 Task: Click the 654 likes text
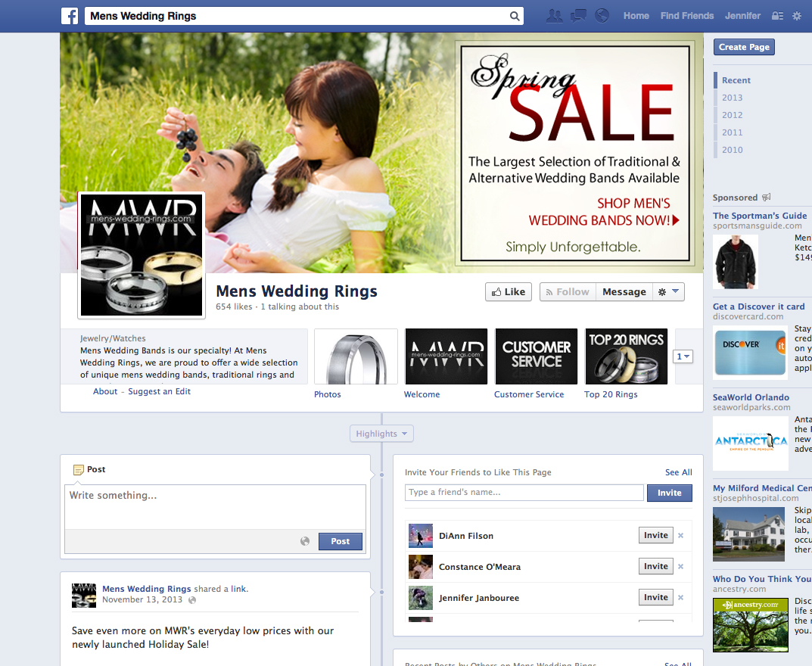(x=234, y=307)
